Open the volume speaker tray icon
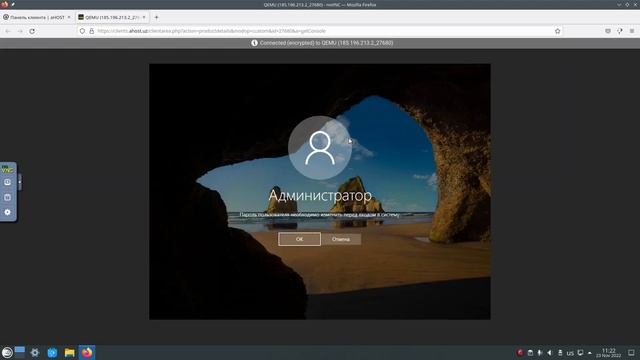This screenshot has width=640, height=360. [x=550, y=353]
